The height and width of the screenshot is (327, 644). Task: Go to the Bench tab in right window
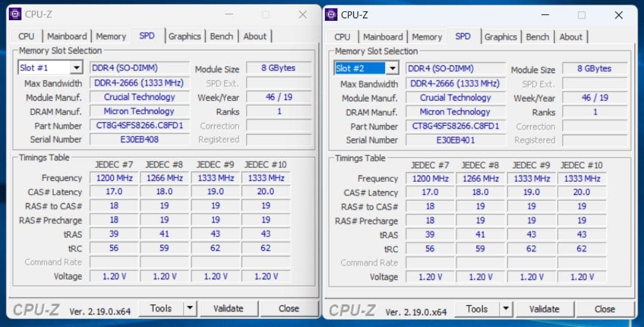click(537, 37)
